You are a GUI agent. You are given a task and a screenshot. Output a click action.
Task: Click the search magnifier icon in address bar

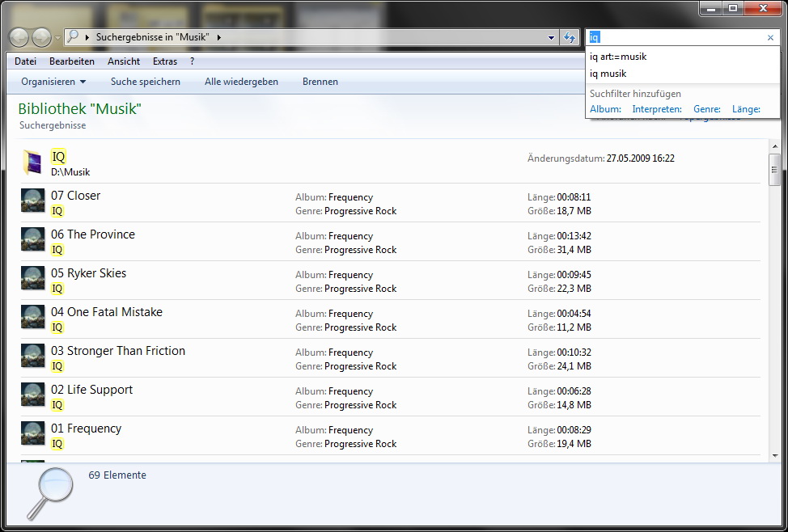point(74,36)
